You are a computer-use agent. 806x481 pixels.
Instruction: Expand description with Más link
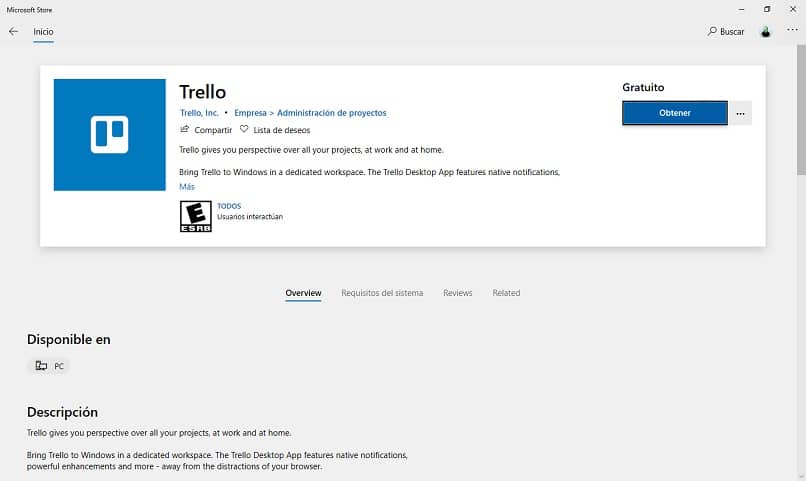tap(187, 187)
